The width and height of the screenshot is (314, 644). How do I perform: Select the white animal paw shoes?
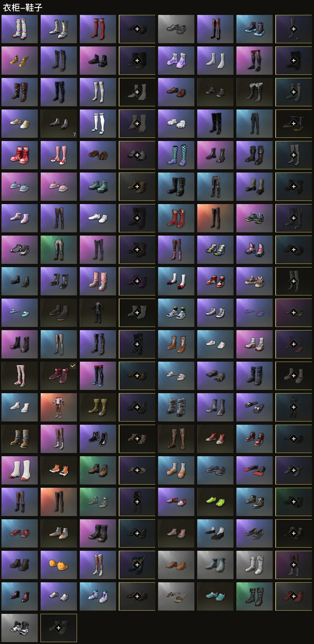[x=176, y=124]
